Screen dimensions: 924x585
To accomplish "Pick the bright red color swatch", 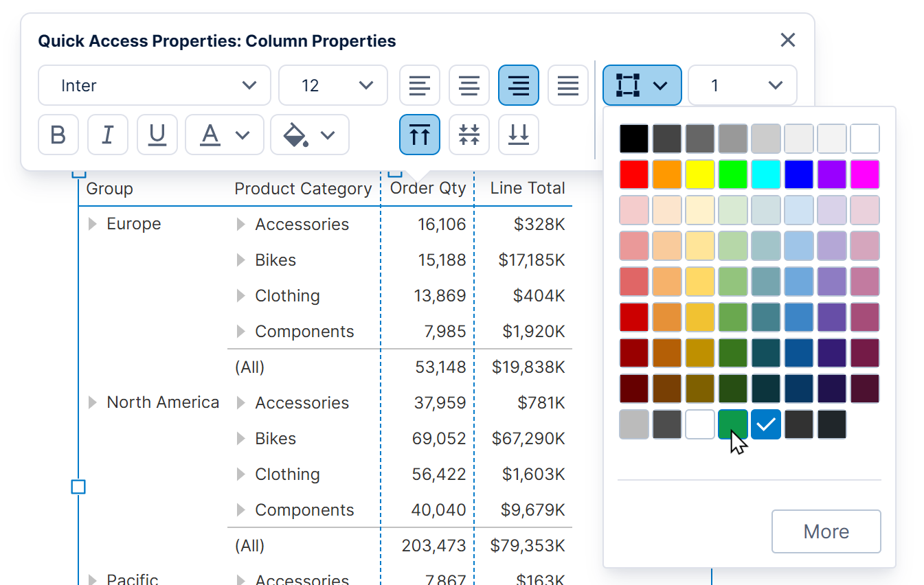I will point(633,174).
